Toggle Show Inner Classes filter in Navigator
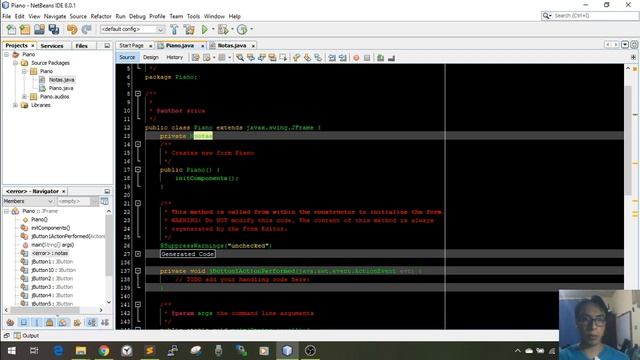Screen dimensions: 640x360 [62, 322]
